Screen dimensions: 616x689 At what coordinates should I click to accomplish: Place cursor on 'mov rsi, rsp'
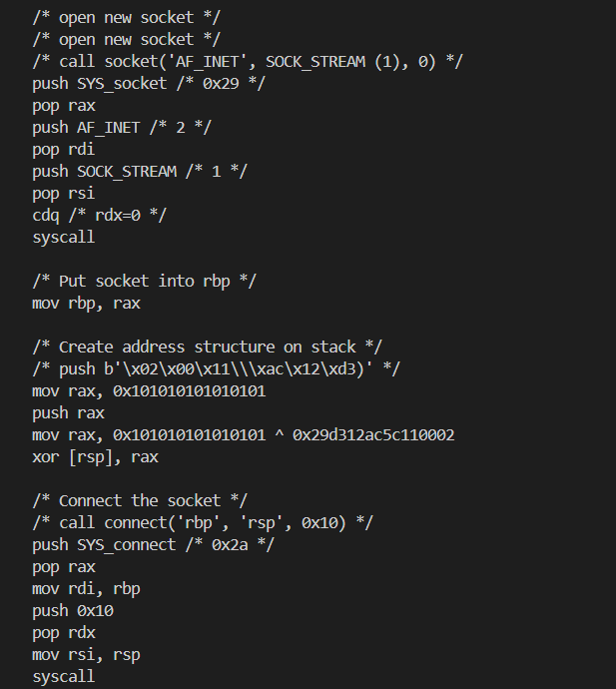[x=86, y=654]
